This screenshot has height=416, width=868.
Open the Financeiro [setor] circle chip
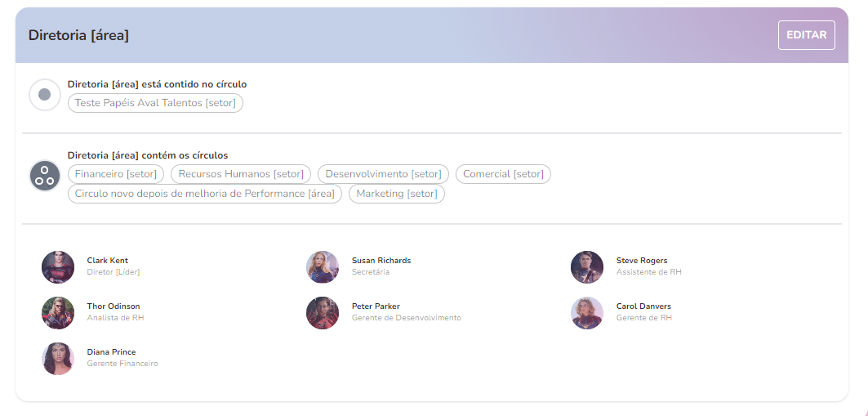[116, 174]
